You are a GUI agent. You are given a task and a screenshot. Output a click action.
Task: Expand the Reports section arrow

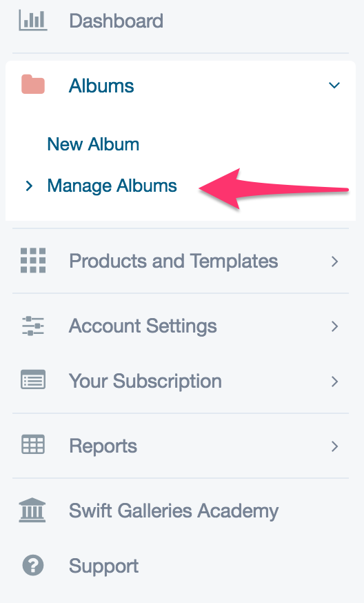335,446
